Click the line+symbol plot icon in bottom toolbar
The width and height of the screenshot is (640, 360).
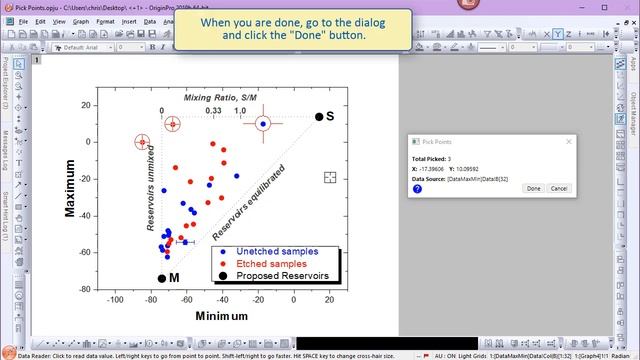click(x=71, y=344)
